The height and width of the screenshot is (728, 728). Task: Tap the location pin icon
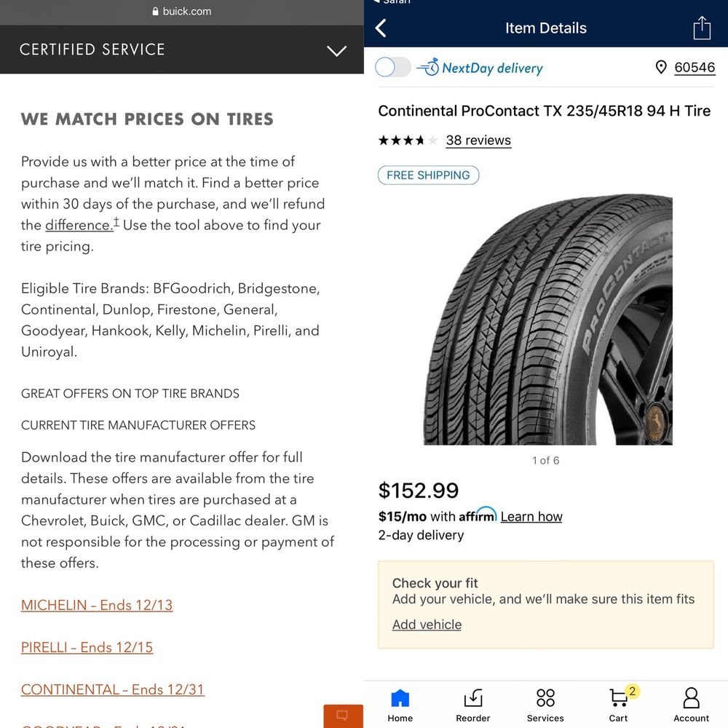click(x=661, y=68)
